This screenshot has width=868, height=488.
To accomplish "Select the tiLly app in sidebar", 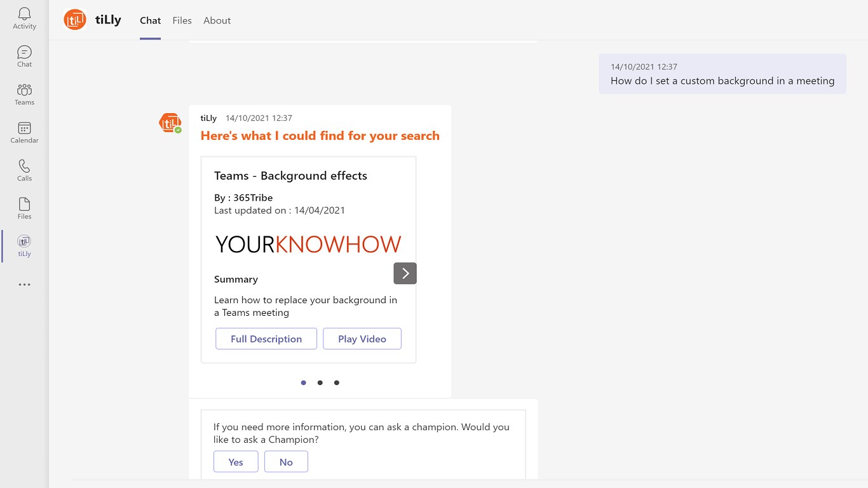I will point(24,246).
